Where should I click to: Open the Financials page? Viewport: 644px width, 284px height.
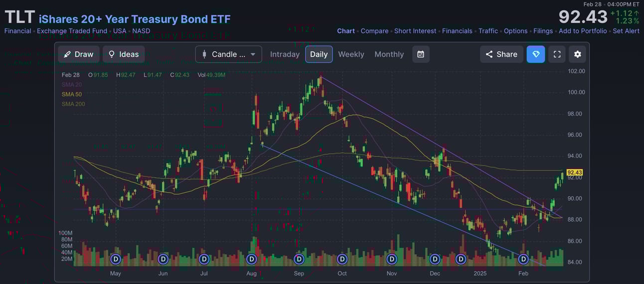point(457,31)
